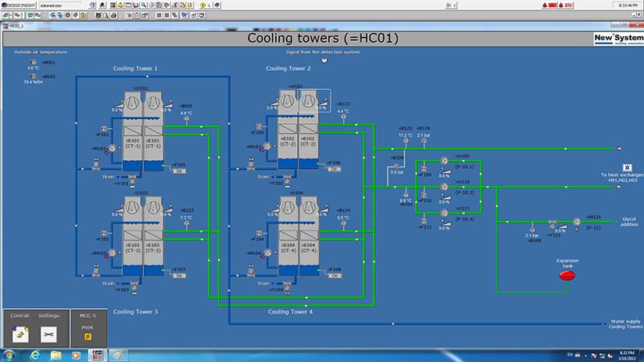Image resolution: width=644 pixels, height=362 pixels.
Task: Click the humidity sensor B002 icon
Action: 33,76
